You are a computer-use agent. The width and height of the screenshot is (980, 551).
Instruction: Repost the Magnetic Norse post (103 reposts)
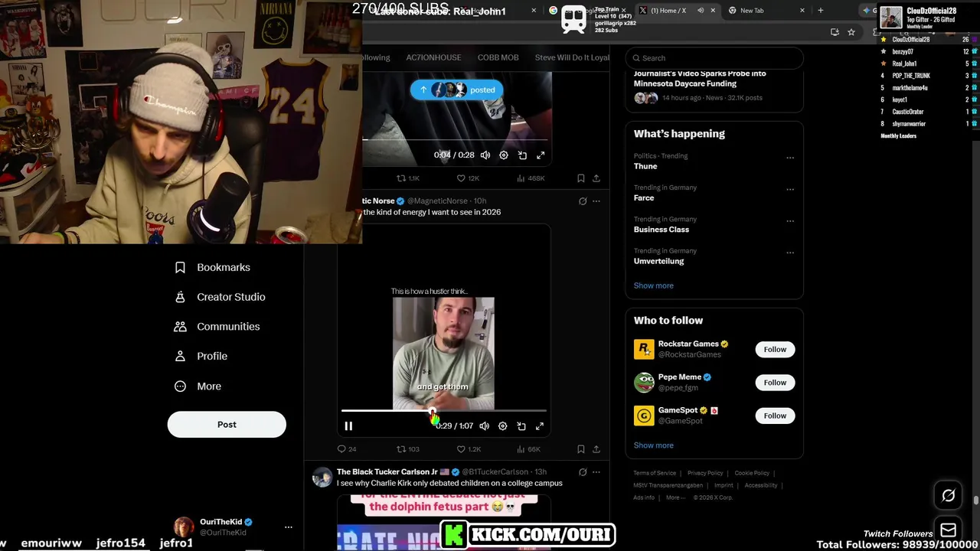(407, 449)
